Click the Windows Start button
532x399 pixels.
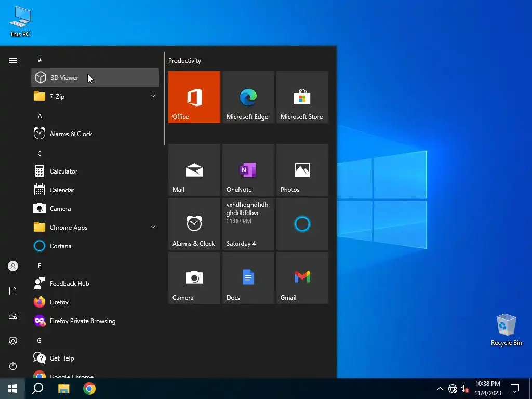(x=12, y=389)
